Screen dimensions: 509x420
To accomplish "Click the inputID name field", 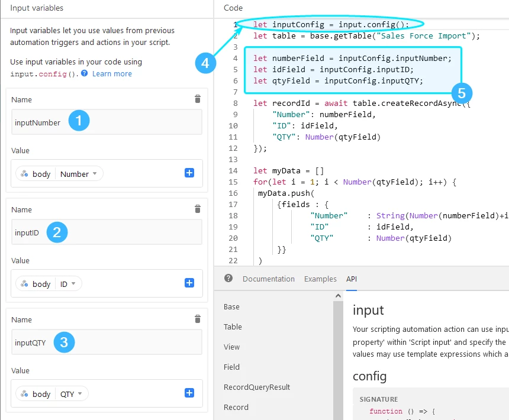I will [x=107, y=232].
